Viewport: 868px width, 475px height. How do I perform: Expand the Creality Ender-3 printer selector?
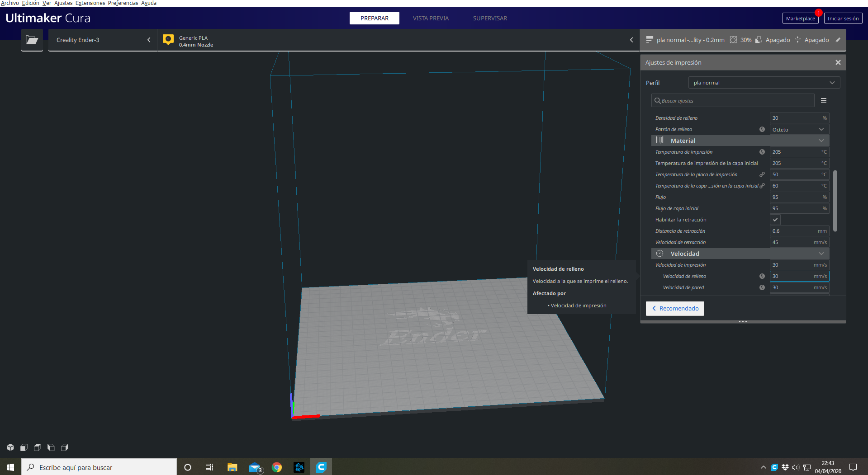(103, 40)
